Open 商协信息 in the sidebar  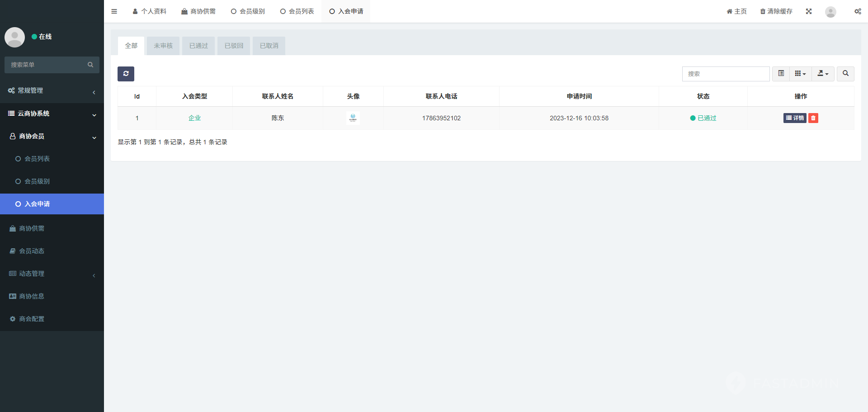pos(52,296)
